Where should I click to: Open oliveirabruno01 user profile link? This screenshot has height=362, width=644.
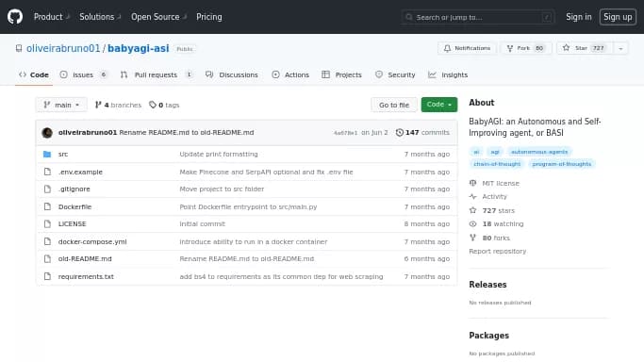coord(63,48)
